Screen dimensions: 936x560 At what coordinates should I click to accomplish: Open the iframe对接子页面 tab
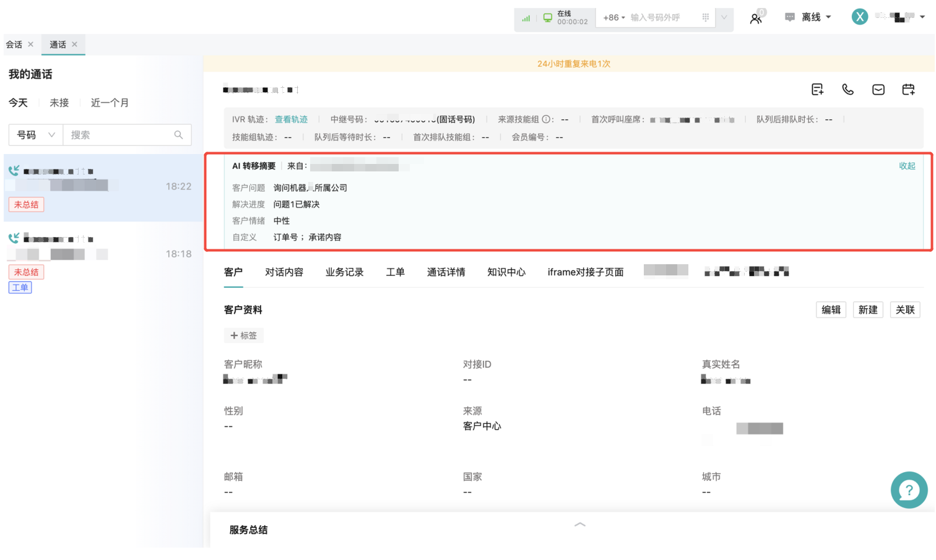click(586, 272)
